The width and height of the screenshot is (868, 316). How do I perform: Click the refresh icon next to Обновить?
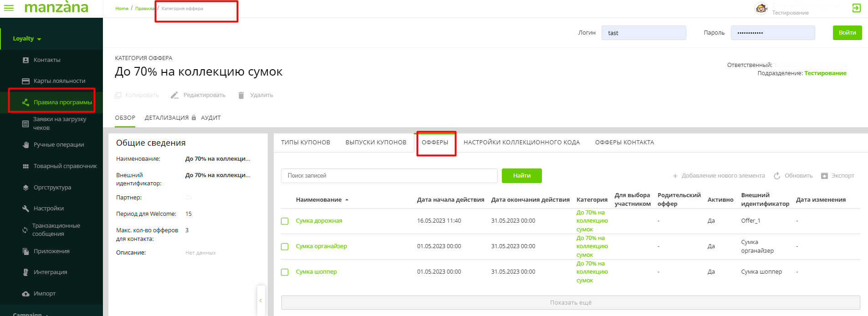point(777,176)
